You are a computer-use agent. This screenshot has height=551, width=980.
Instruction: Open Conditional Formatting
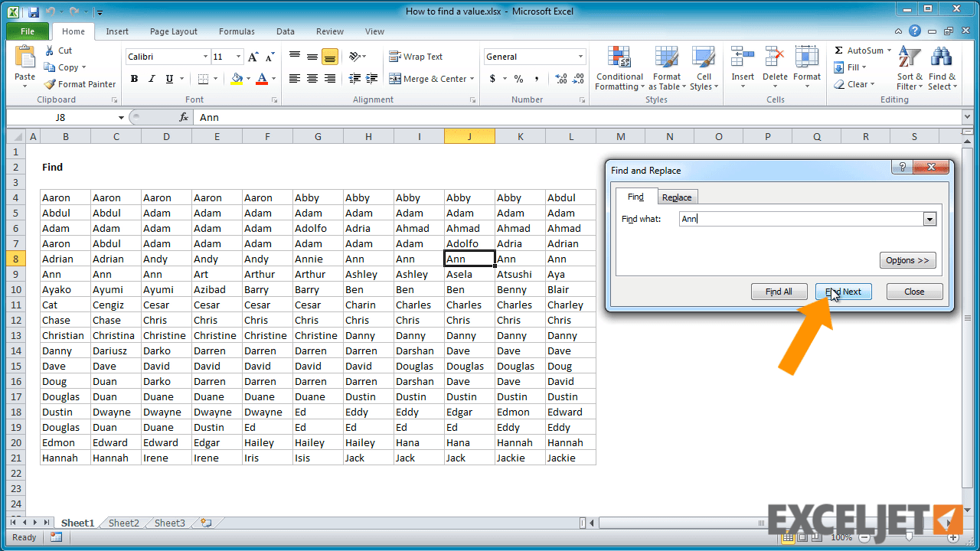619,68
